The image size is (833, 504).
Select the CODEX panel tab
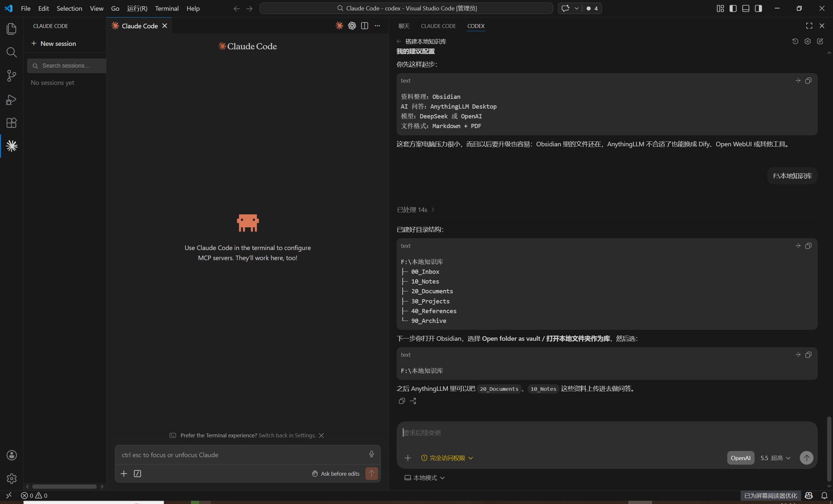coord(476,26)
